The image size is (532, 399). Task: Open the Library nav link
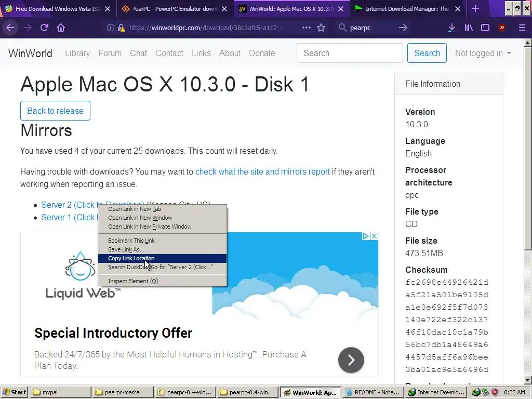pyautogui.click(x=77, y=54)
